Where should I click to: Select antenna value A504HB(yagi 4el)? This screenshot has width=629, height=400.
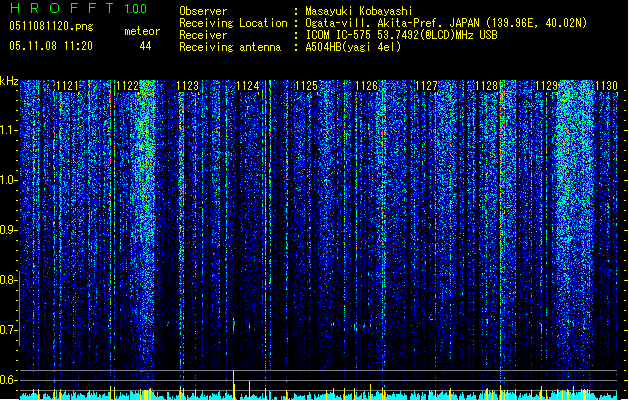(353, 47)
